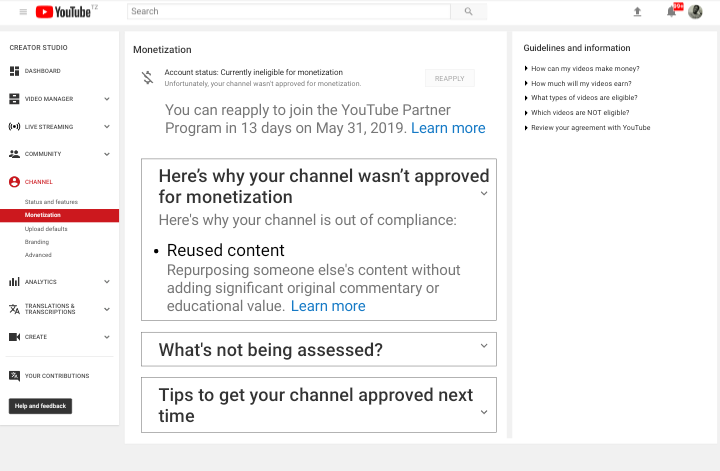Click Learn more after May 31, 2019

448,128
